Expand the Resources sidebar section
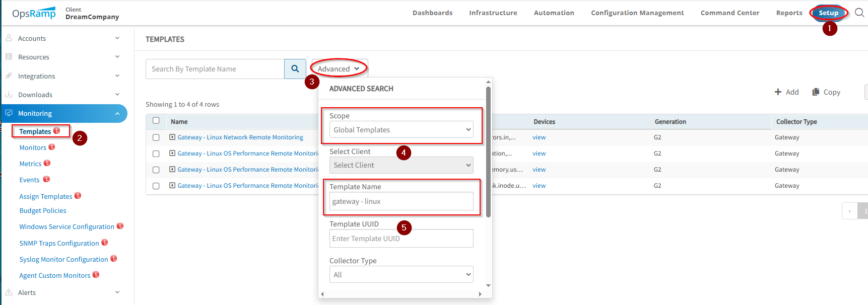 tap(117, 56)
